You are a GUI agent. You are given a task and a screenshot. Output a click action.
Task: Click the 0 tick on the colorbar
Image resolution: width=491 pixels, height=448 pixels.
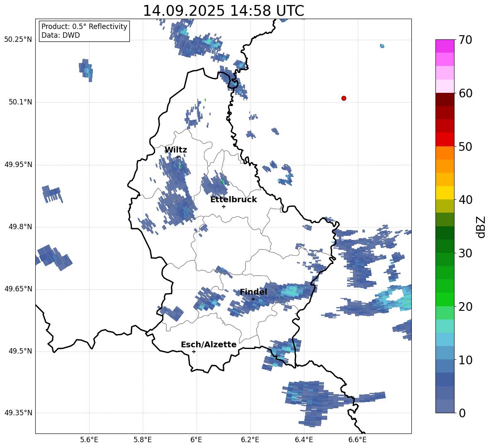[x=462, y=413]
